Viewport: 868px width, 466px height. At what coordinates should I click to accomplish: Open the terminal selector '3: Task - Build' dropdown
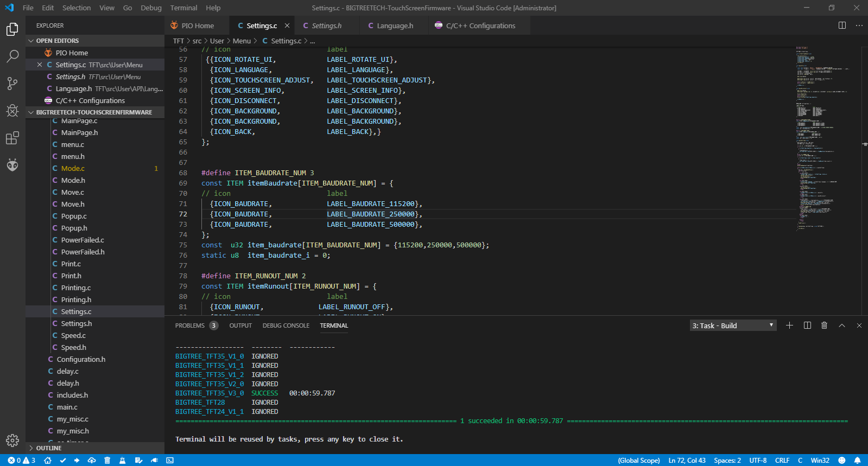pyautogui.click(x=733, y=325)
